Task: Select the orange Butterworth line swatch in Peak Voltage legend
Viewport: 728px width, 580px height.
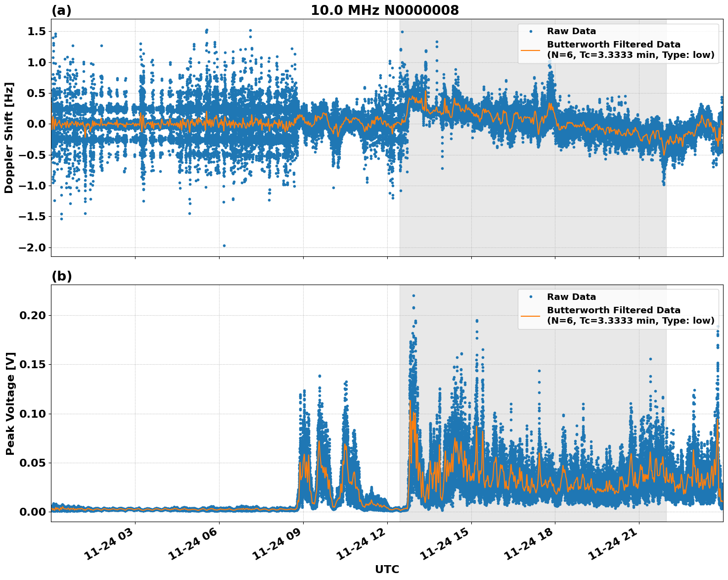Action: pos(531,315)
